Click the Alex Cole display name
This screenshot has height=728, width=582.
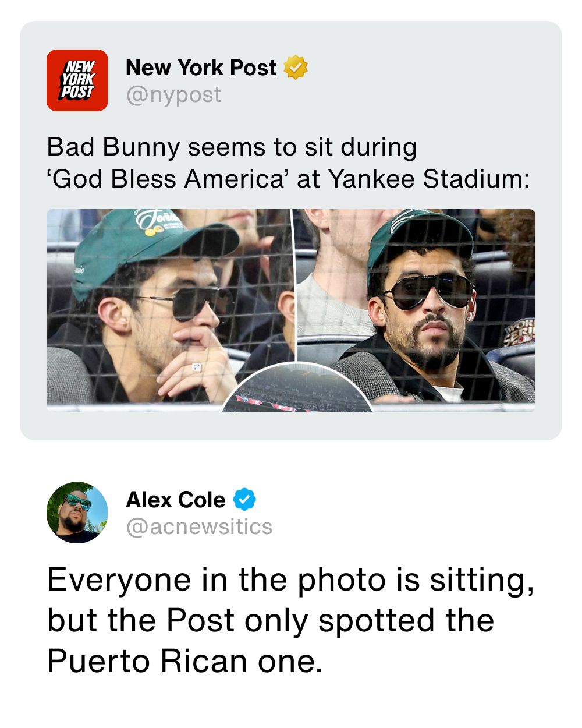[x=175, y=500]
